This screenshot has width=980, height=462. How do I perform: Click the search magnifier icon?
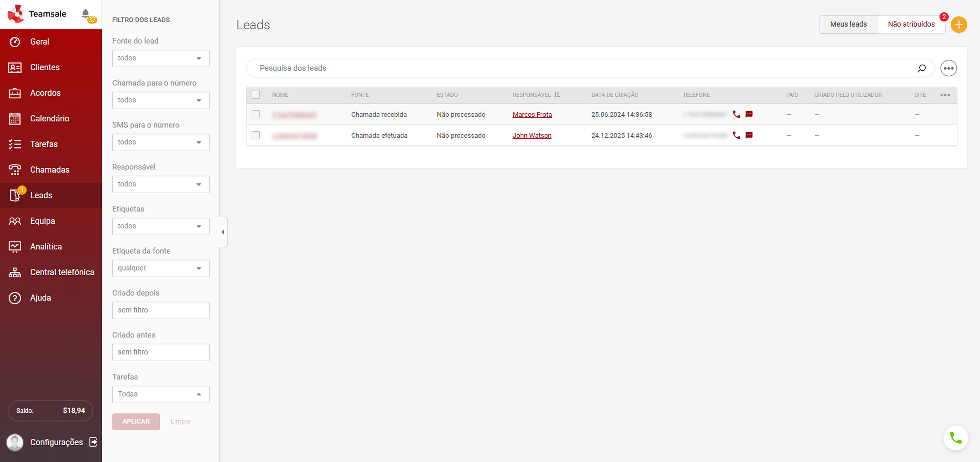(x=921, y=68)
